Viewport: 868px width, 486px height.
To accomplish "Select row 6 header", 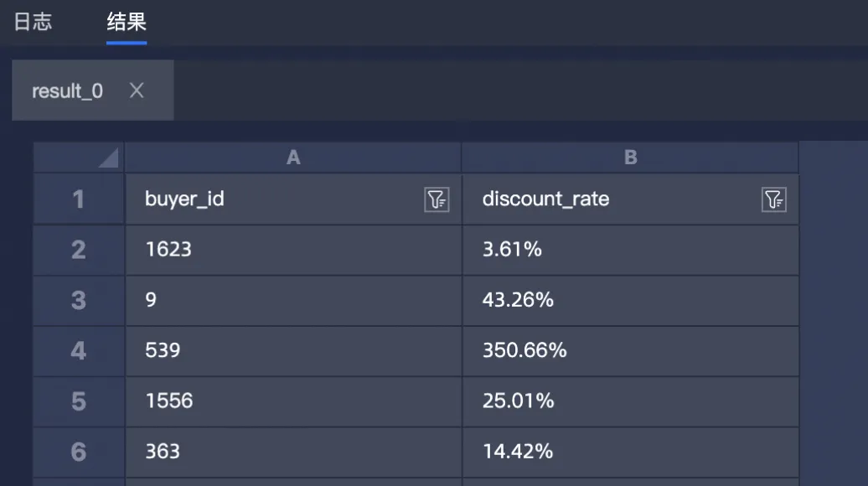I will coord(79,452).
